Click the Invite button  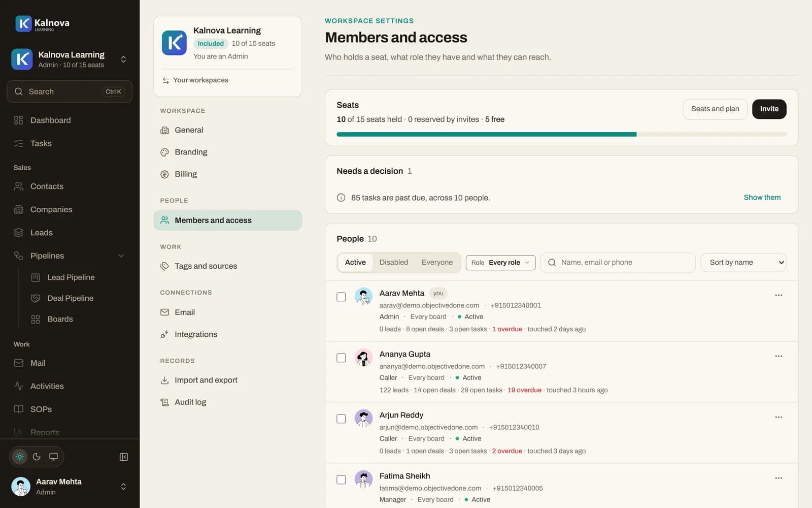(x=769, y=109)
